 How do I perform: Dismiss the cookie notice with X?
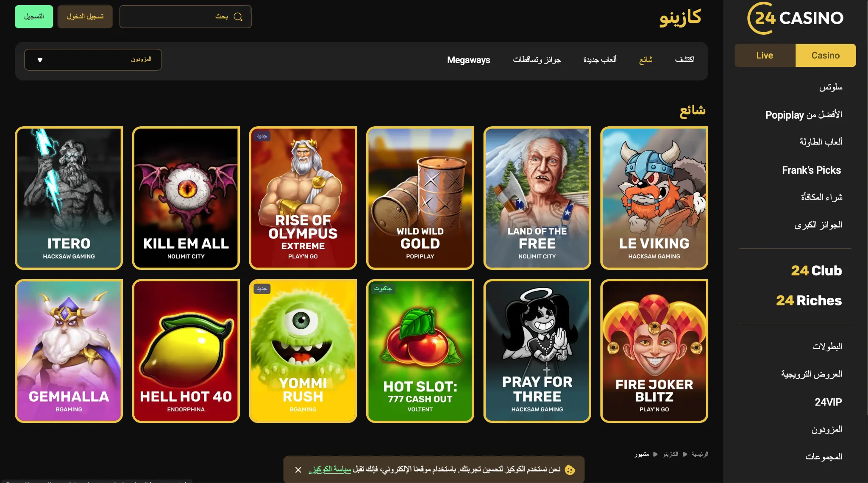pos(298,470)
